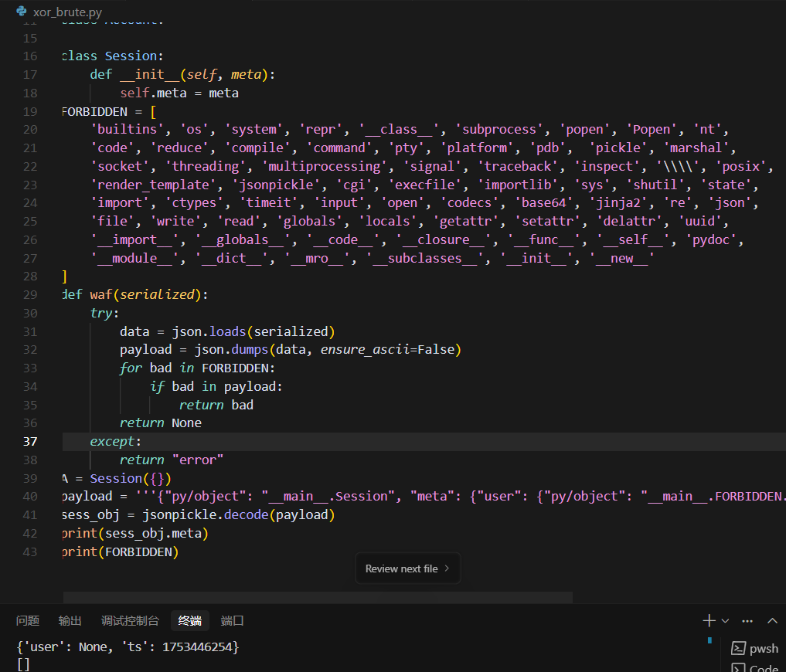Click the 'jsonpickle' string in list
This screenshot has width=786, height=672.
[x=276, y=185]
